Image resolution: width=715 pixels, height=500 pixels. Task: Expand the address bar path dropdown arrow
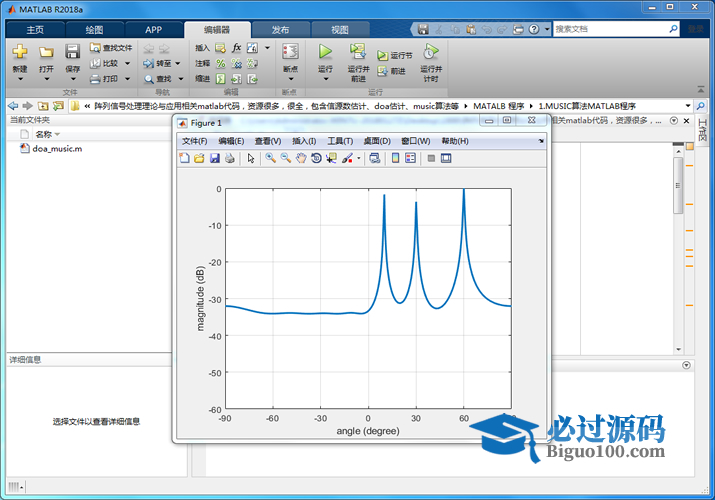coord(690,105)
